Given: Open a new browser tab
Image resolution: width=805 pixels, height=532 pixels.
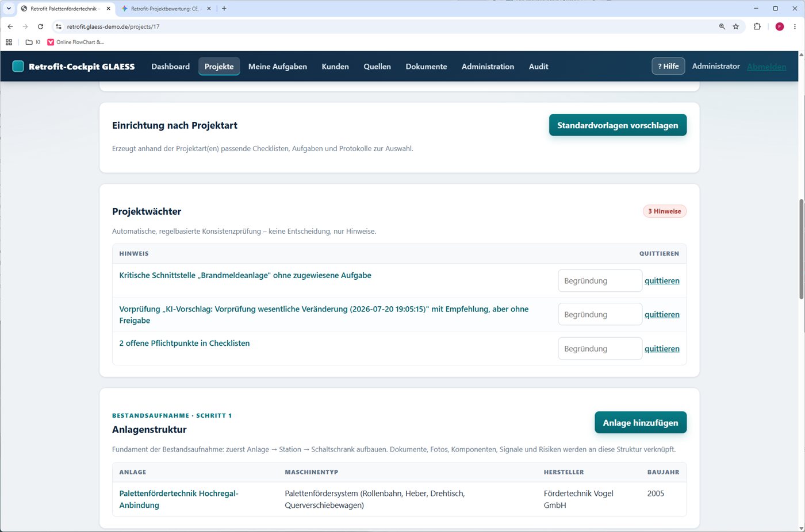Looking at the screenshot, I should 224,9.
